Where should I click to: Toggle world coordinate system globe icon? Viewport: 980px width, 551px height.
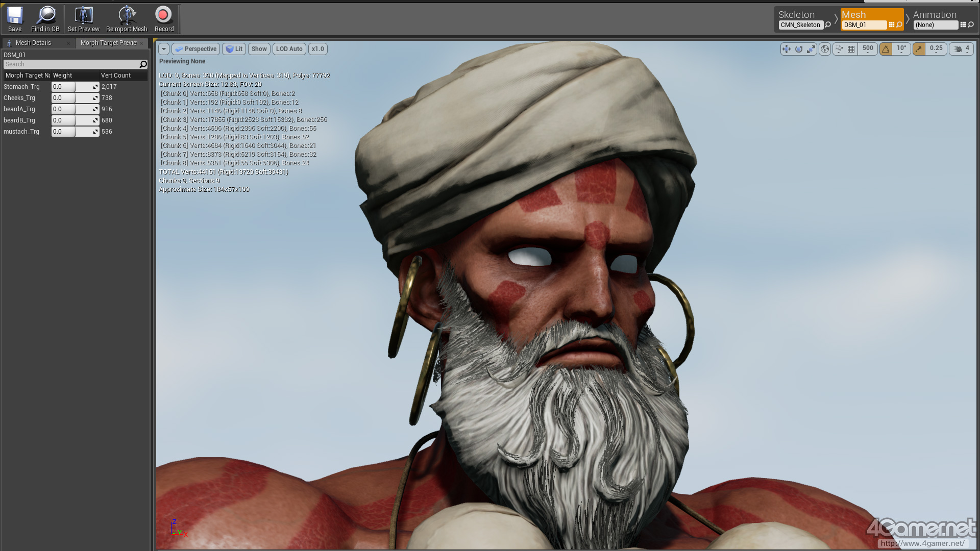[825, 49]
